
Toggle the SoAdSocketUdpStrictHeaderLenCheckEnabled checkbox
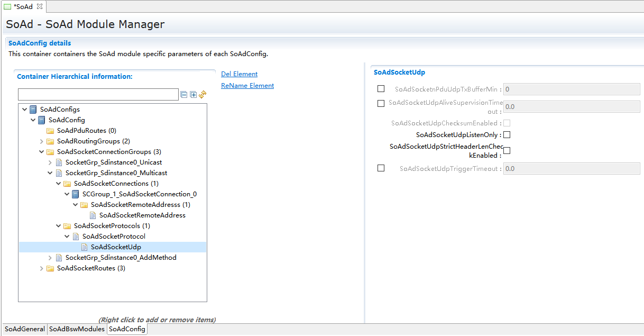[507, 151]
